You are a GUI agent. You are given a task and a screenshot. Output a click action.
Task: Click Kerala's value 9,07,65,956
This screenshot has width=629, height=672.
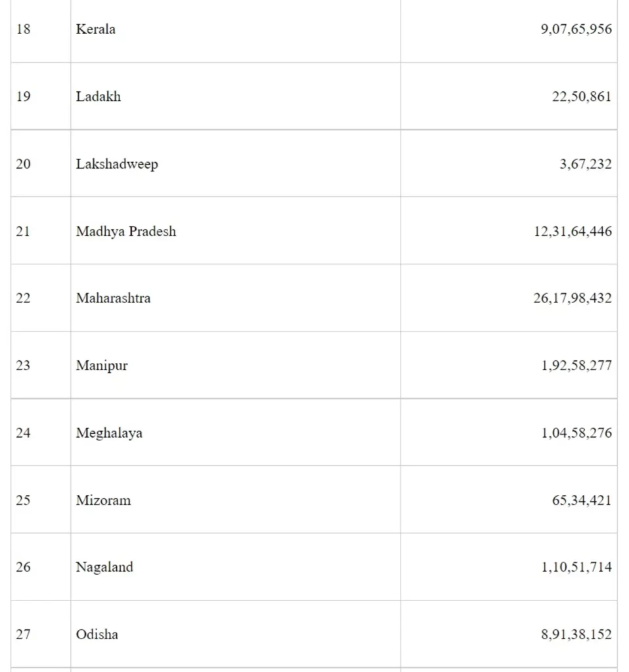(x=576, y=30)
